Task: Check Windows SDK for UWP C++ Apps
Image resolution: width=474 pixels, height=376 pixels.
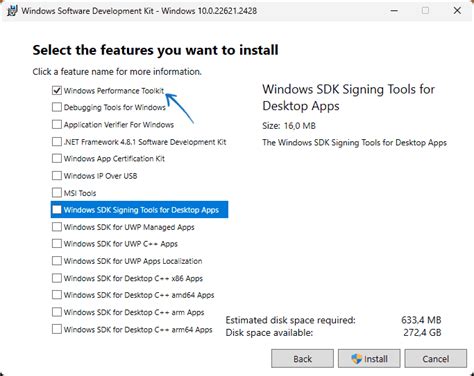Action: (57, 244)
